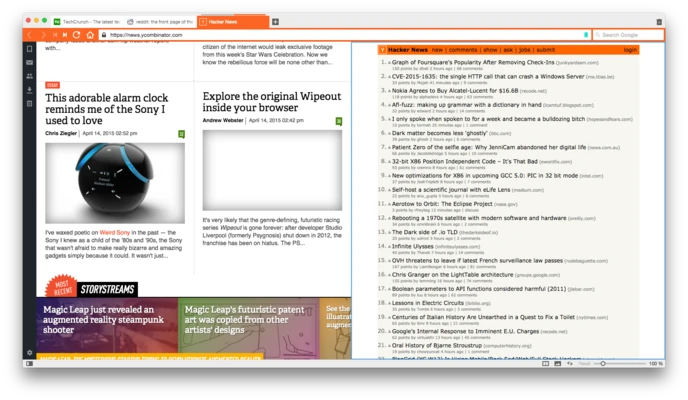The height and width of the screenshot is (400, 688).
Task: Open Nokia Agrees to Buy Alcatel-Lucent story
Action: coord(455,90)
